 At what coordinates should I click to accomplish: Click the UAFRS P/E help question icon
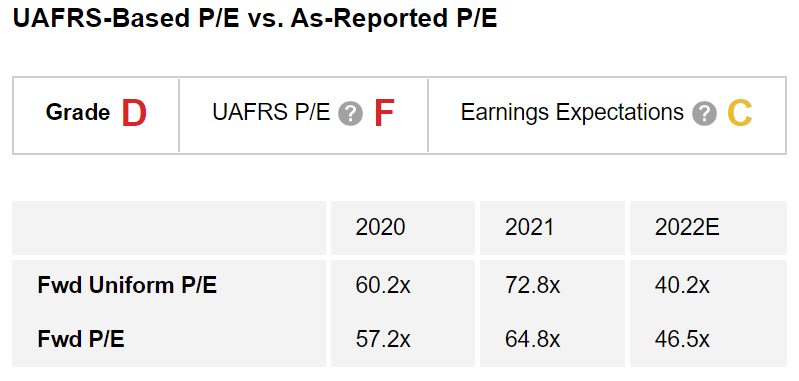click(350, 114)
